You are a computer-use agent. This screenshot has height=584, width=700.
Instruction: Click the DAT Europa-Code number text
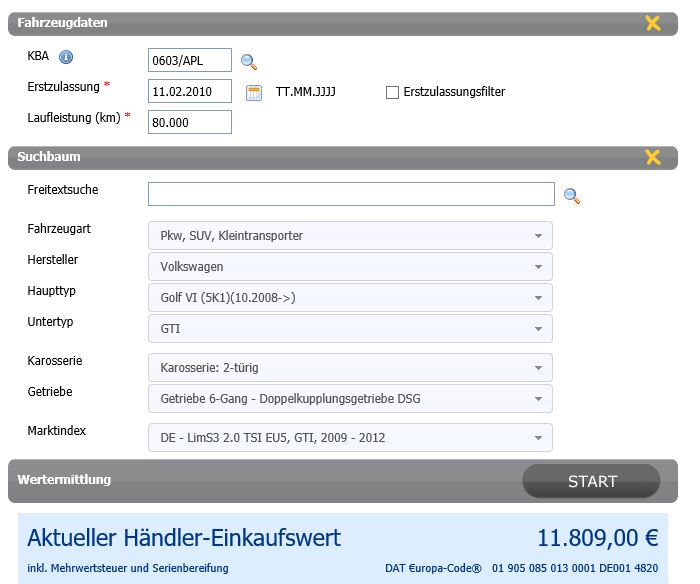(575, 568)
